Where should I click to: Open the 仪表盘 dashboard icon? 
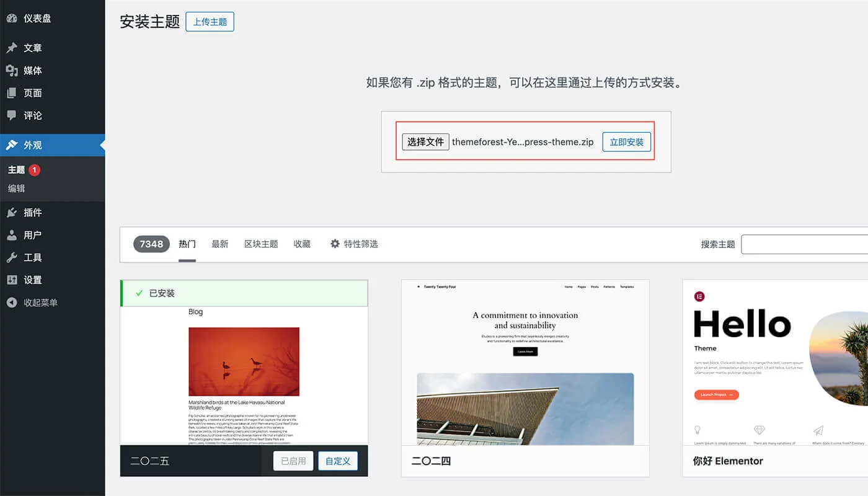point(14,18)
